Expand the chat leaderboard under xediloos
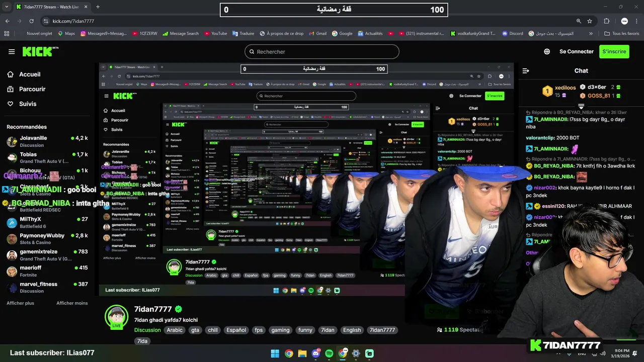The width and height of the screenshot is (644, 362). point(581,106)
